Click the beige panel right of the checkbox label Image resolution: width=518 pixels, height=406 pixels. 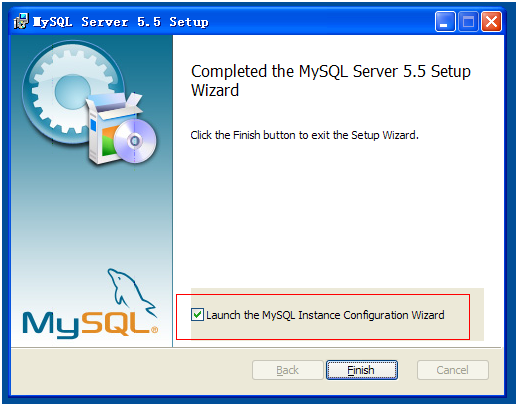[464, 315]
